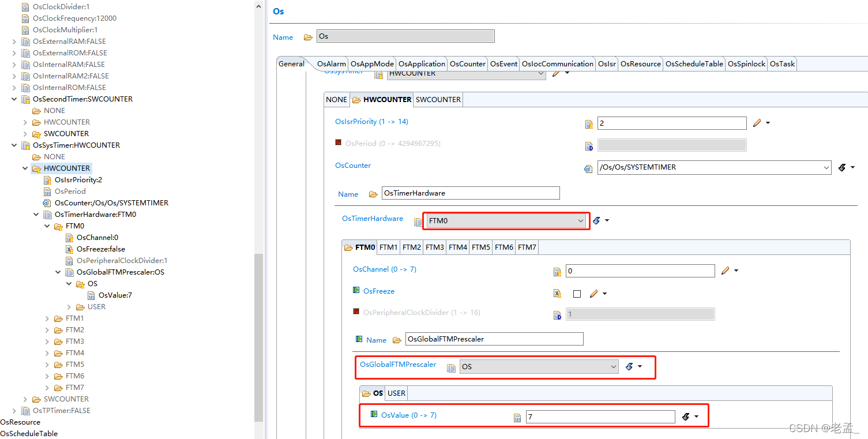Image resolution: width=868 pixels, height=439 pixels.
Task: Switch to the FTM7 hardware tab
Action: click(x=527, y=247)
